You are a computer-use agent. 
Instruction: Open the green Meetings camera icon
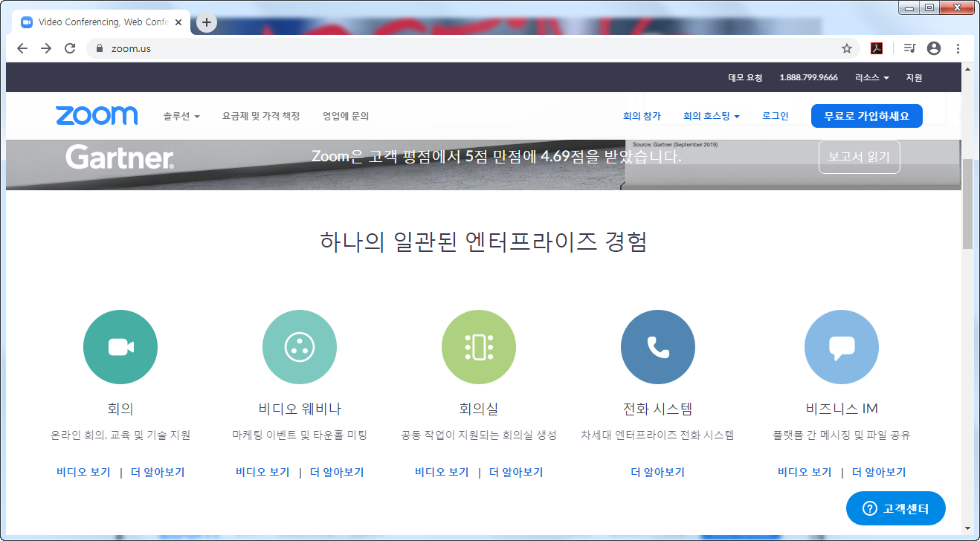[x=120, y=347]
